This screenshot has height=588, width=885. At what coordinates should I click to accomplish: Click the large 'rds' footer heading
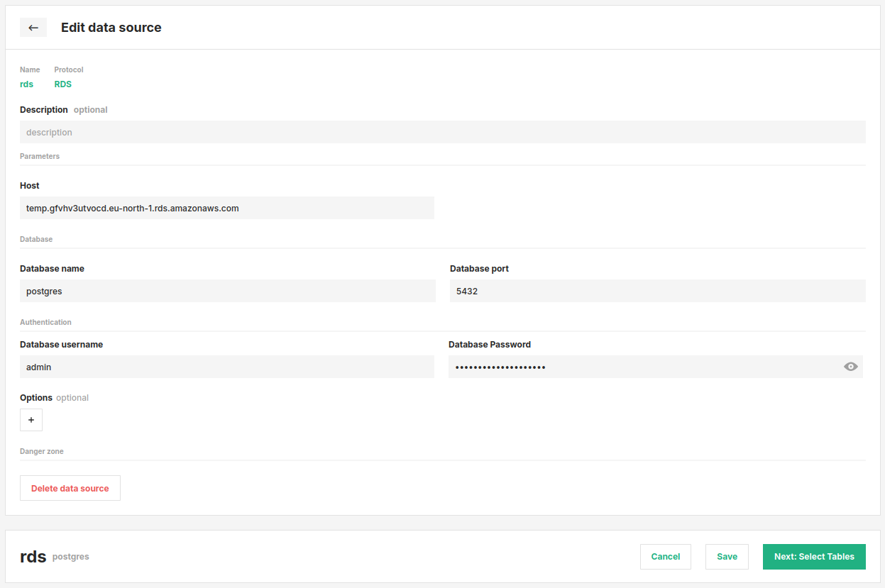coord(33,557)
